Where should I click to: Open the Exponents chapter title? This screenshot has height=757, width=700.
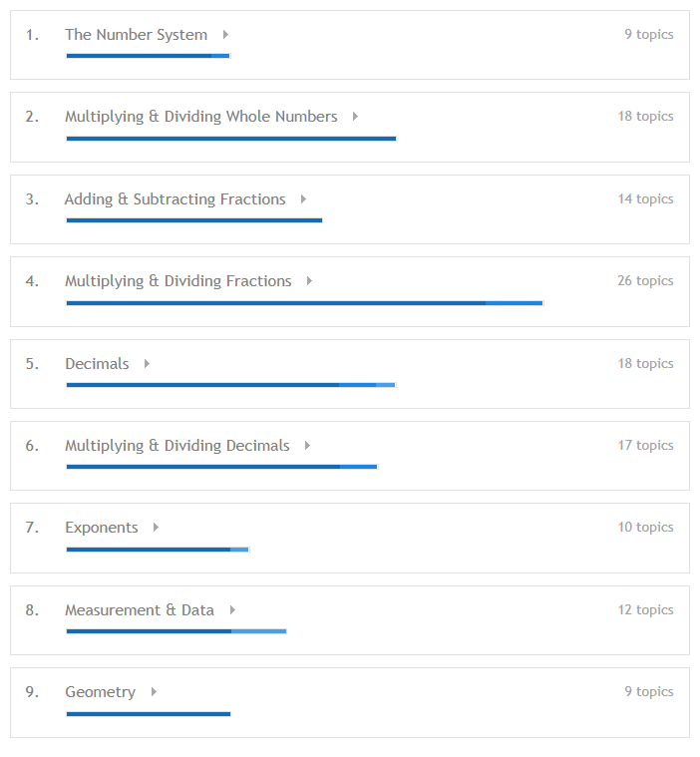pyautogui.click(x=102, y=528)
